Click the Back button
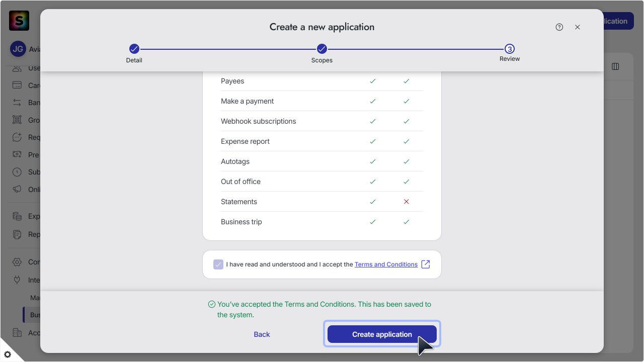The height and width of the screenshot is (362, 644). click(x=262, y=334)
